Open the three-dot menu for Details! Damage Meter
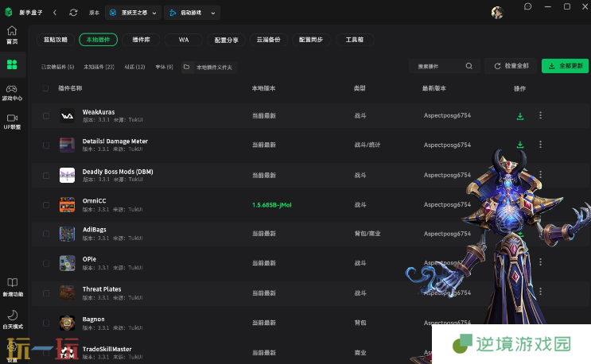The image size is (591, 364). point(540,144)
